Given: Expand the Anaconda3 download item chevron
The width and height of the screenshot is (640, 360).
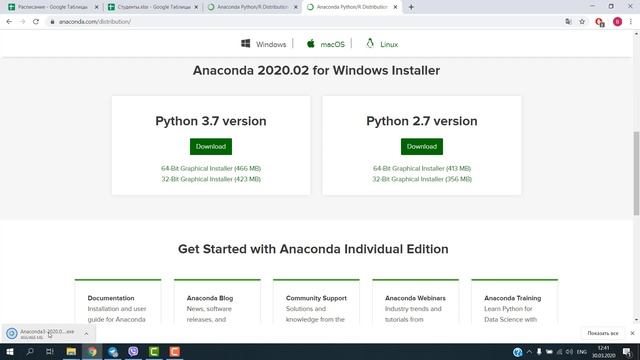Looking at the screenshot, I should (x=86, y=333).
